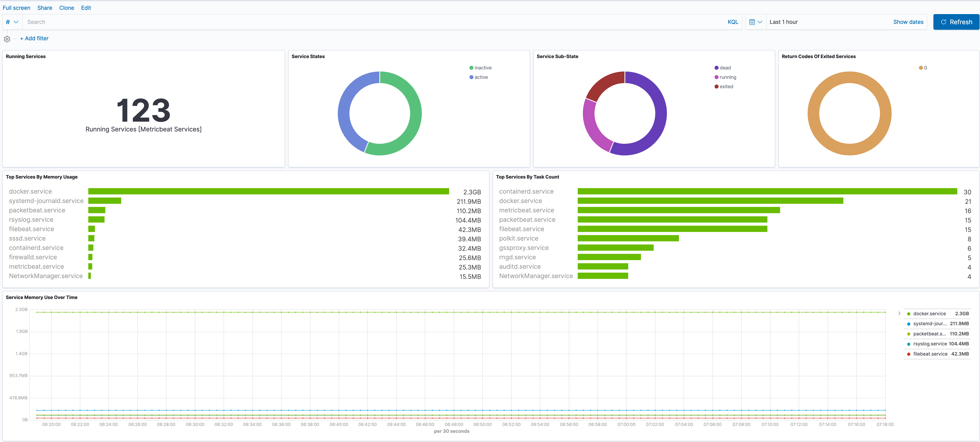Viewport: 980px width, 442px height.
Task: Click docker.service legend color dot
Action: (x=909, y=314)
